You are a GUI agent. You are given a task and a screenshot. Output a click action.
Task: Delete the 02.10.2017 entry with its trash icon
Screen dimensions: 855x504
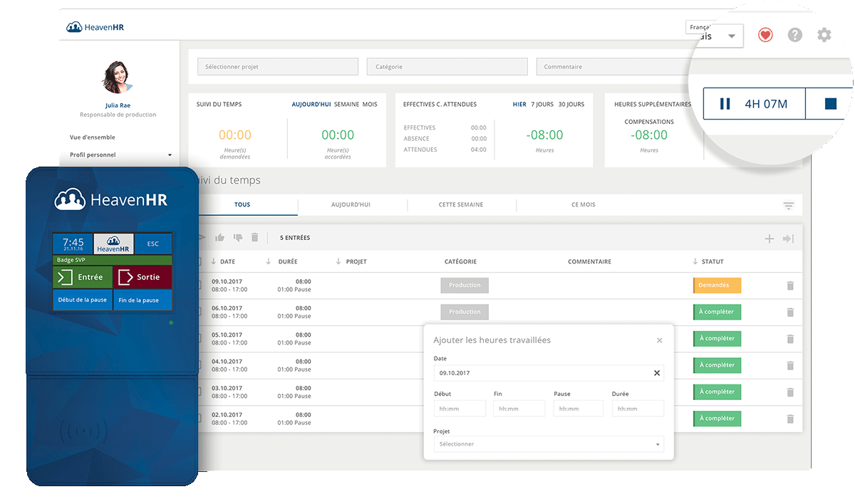[x=790, y=419]
